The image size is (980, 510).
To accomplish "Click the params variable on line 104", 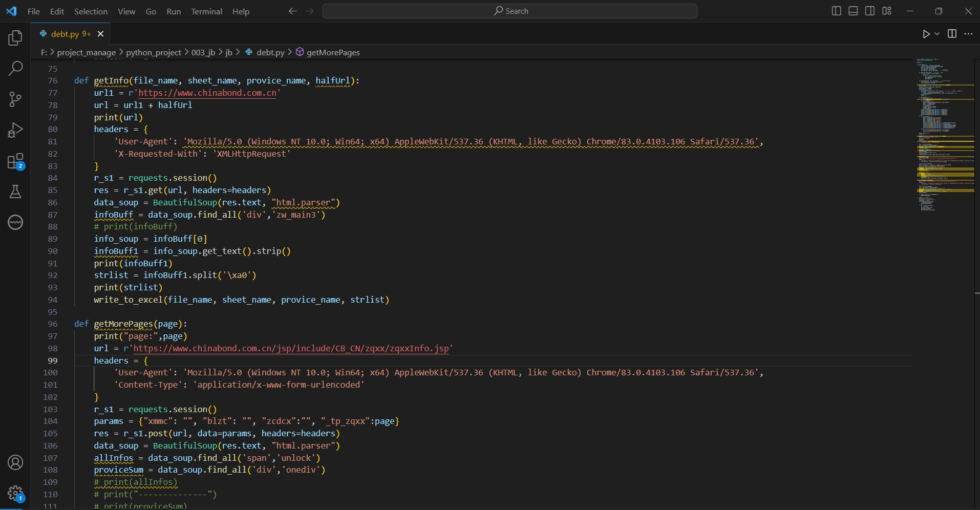I will click(109, 421).
